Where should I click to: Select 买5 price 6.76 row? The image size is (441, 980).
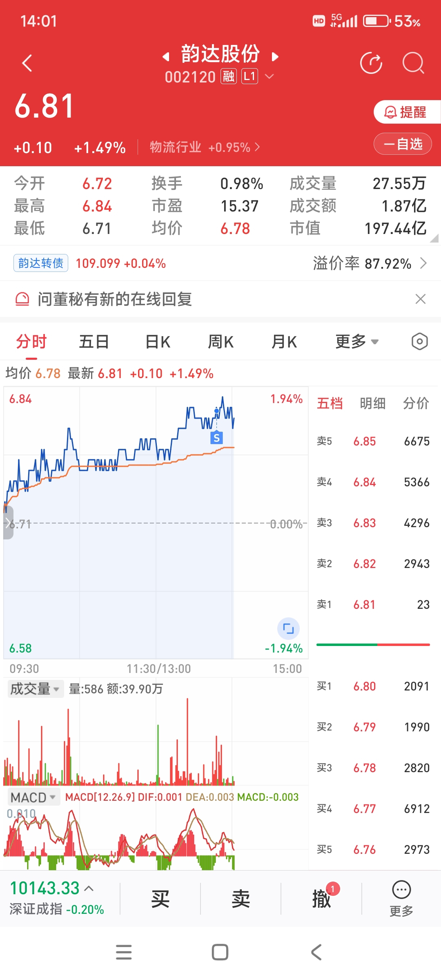pyautogui.click(x=373, y=849)
